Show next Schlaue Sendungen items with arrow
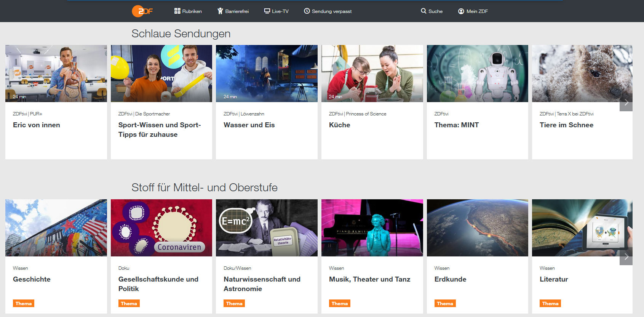 click(626, 102)
